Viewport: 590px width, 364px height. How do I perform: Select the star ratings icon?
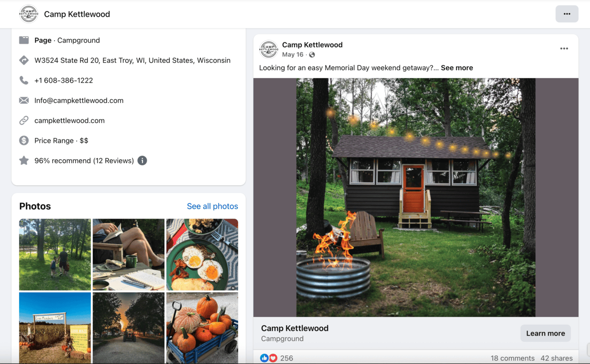24,160
